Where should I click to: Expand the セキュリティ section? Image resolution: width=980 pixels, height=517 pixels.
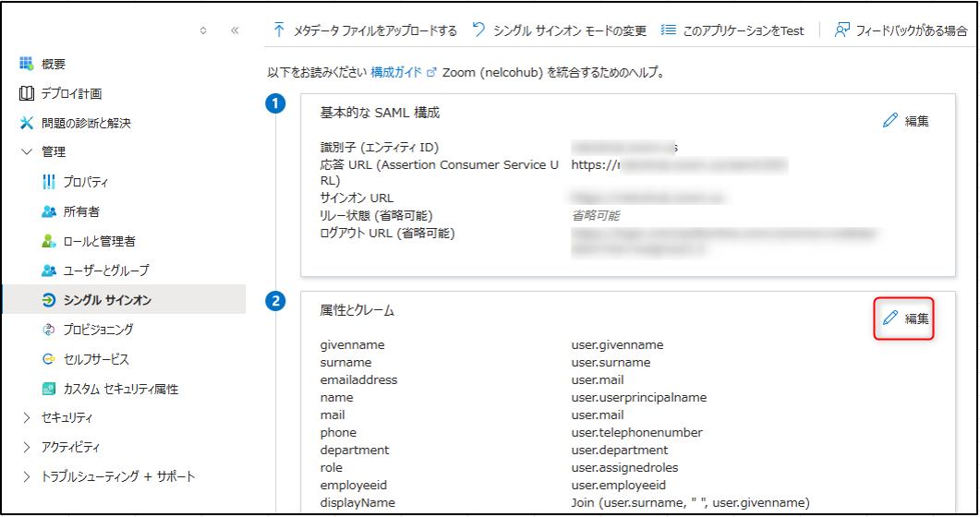(x=26, y=417)
